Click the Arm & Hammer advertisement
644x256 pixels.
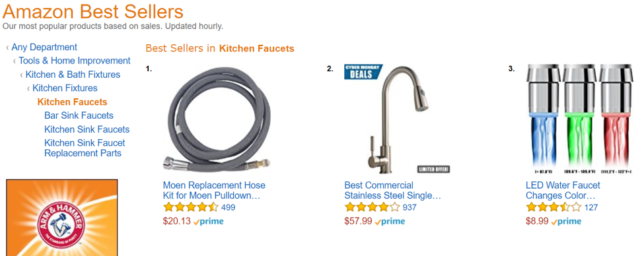(62, 218)
